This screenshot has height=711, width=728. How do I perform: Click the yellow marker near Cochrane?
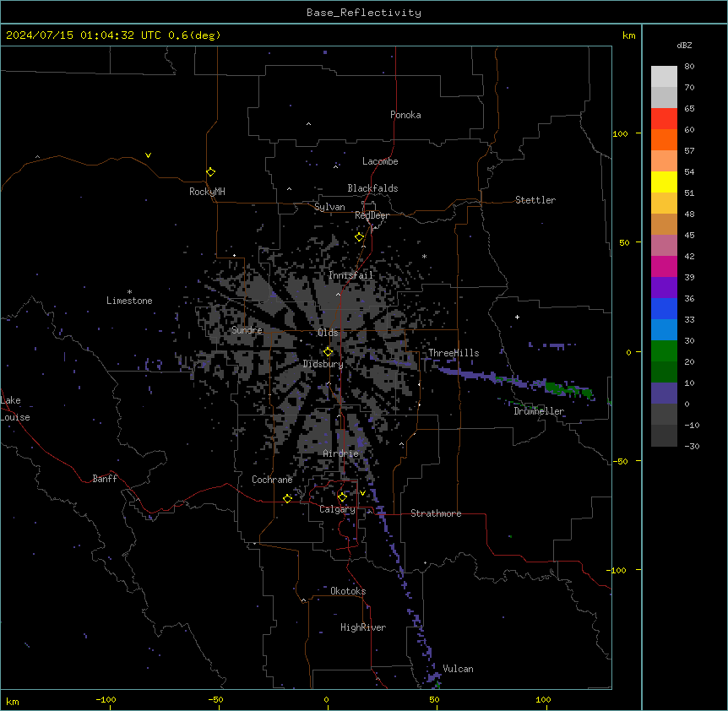pos(287,498)
